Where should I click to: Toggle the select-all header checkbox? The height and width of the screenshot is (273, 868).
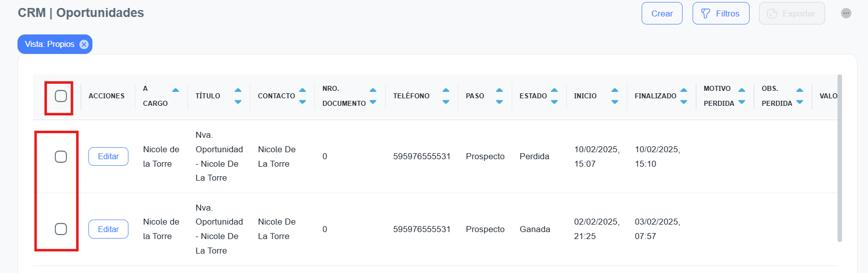coord(61,96)
